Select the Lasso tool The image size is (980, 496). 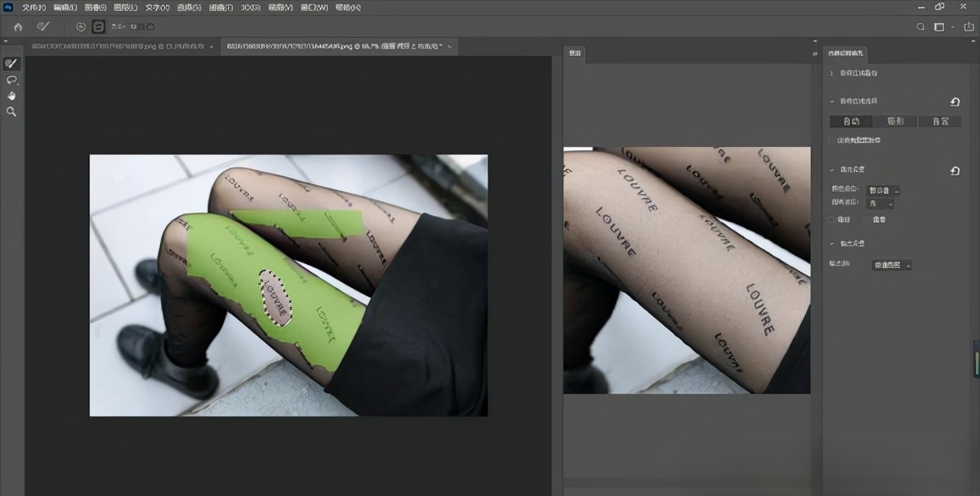coord(11,80)
